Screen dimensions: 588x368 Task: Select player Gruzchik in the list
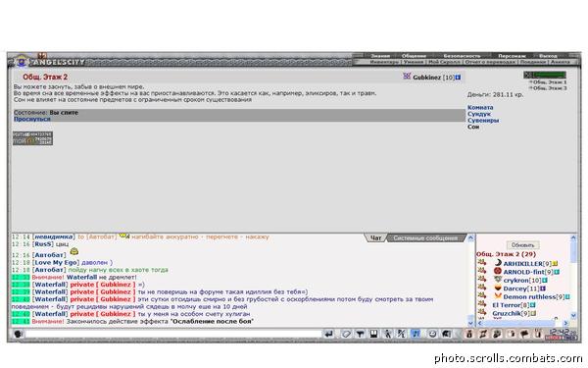(506, 314)
